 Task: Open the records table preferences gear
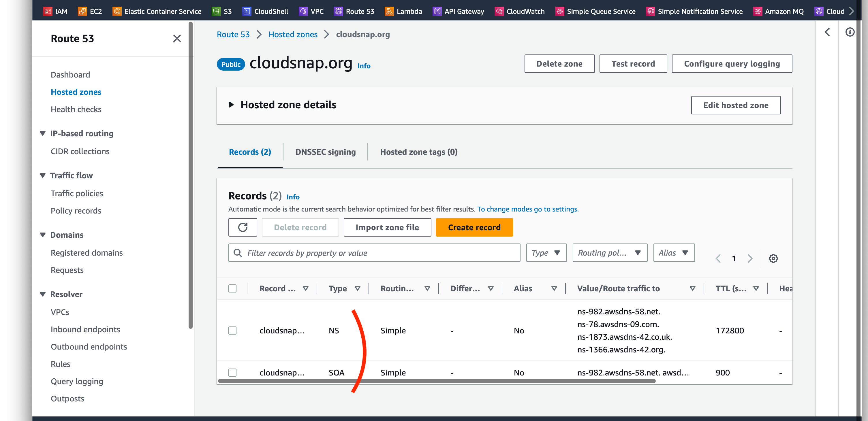[x=773, y=258]
